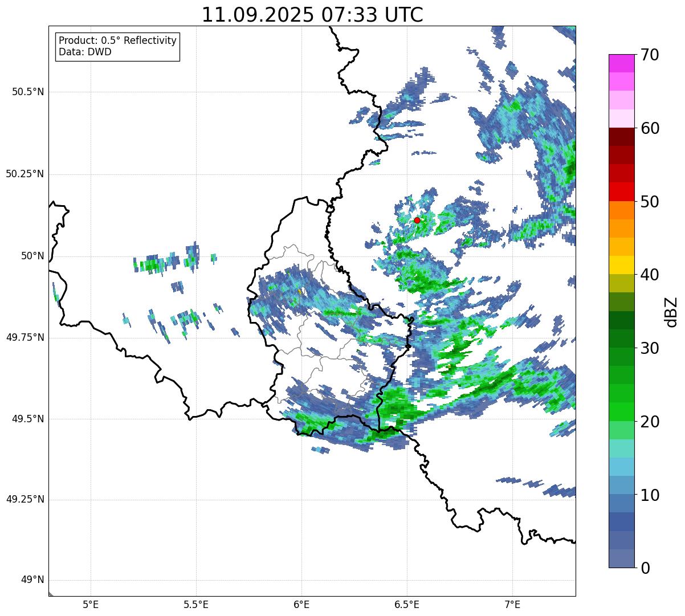Click the colorbar tick label '10'
The width and height of the screenshot is (685, 616).
[650, 495]
